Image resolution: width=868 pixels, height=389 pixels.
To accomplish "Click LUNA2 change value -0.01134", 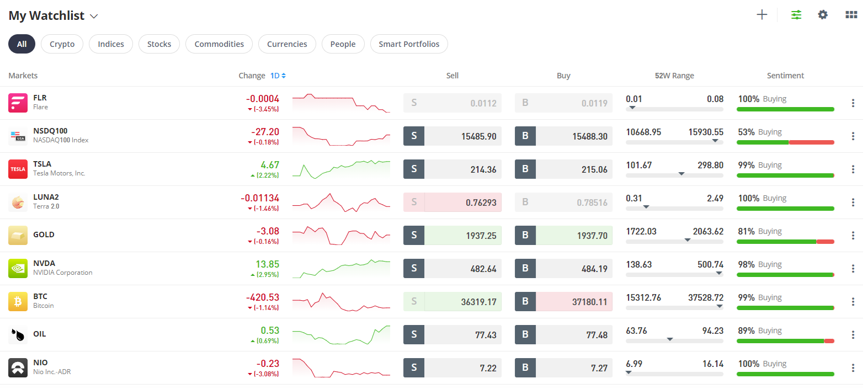I will 260,198.
